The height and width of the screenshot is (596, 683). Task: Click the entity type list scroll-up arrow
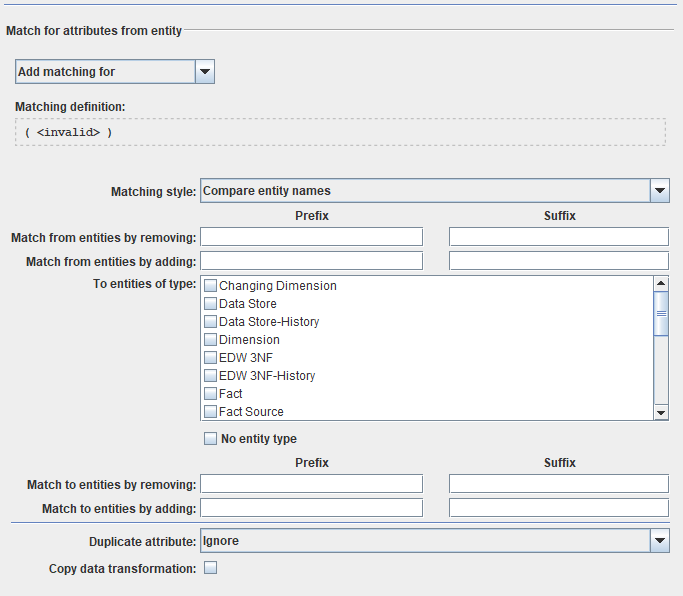tap(660, 284)
